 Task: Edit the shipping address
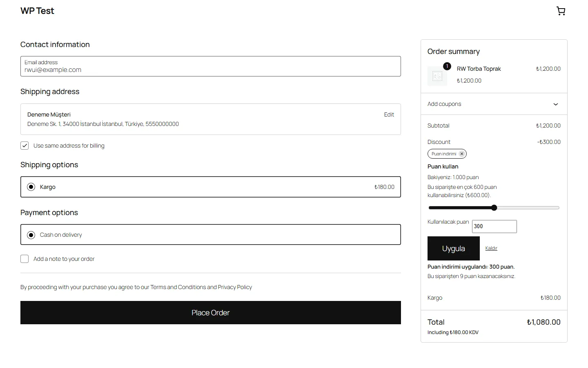tap(389, 114)
